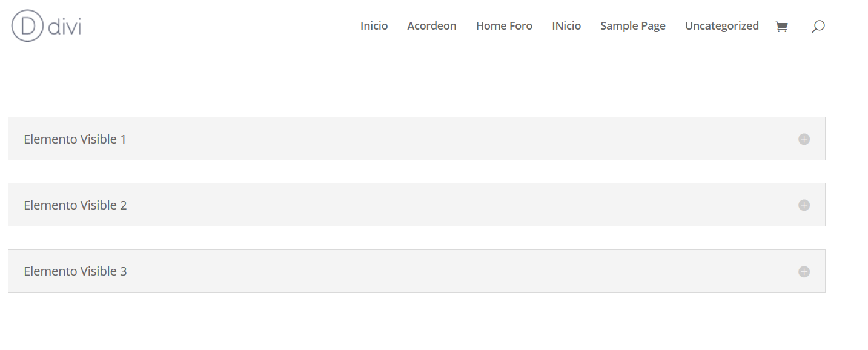Expand the Elemento Visible 1 accordion title
This screenshot has height=350, width=868.
(75, 139)
